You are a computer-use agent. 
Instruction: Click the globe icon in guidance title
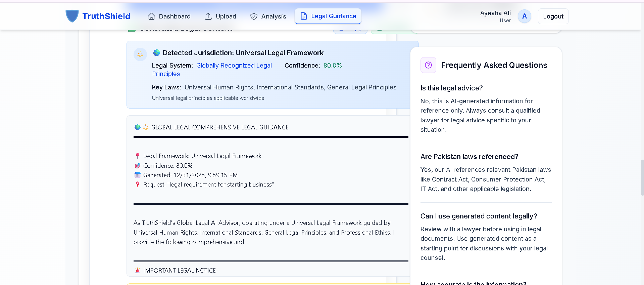point(137,127)
